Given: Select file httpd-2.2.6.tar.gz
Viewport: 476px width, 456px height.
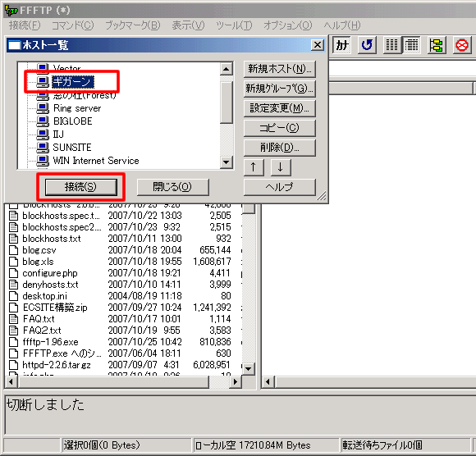Looking at the screenshot, I should 57,365.
